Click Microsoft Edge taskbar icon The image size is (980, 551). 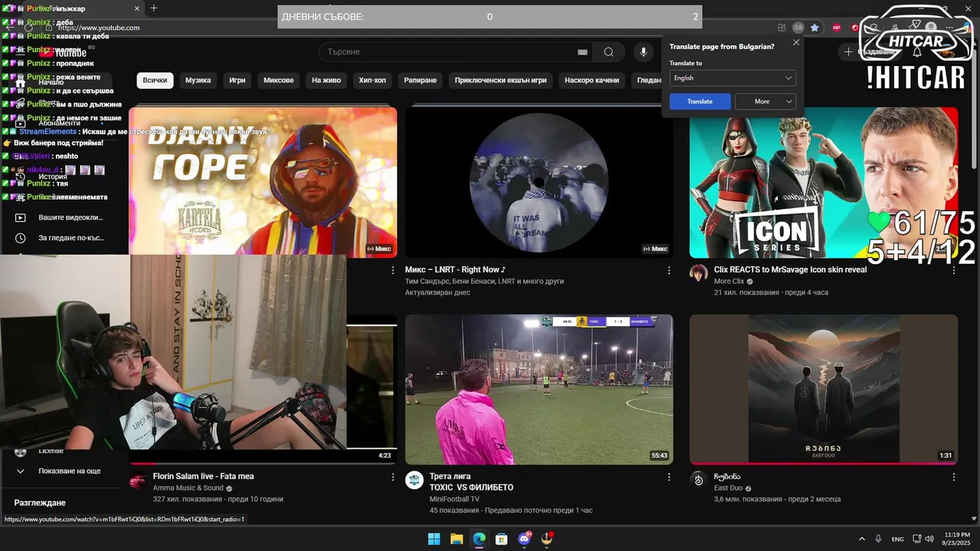479,539
